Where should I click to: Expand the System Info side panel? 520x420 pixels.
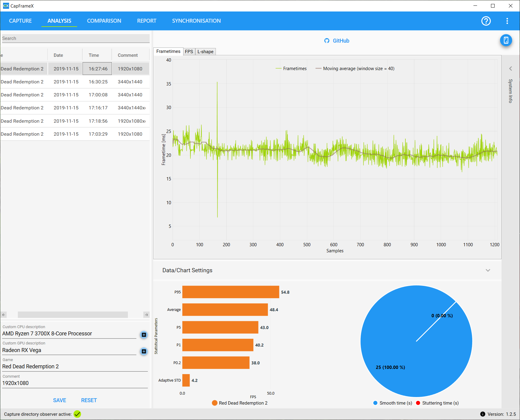[511, 69]
